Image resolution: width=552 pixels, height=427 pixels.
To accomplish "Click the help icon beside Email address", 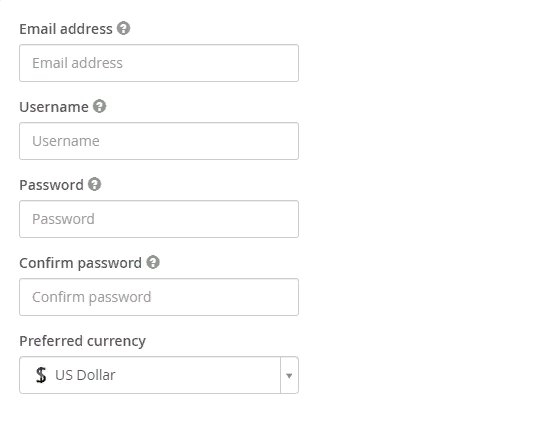I will [124, 28].
